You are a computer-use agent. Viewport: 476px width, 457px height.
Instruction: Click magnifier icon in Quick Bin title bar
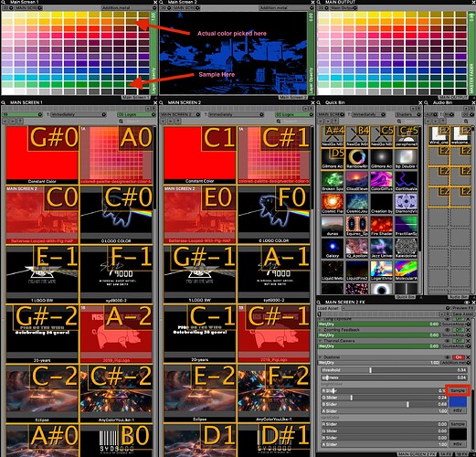click(319, 102)
